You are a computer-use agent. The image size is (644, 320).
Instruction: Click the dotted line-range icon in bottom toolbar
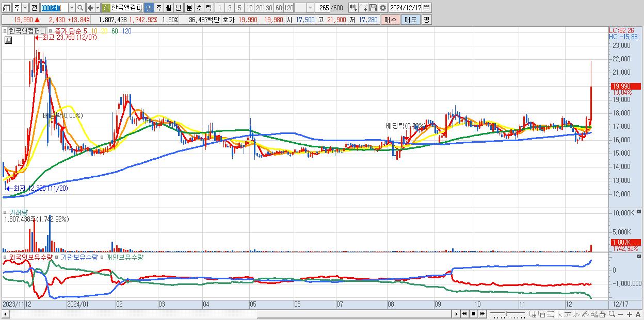click(551, 314)
